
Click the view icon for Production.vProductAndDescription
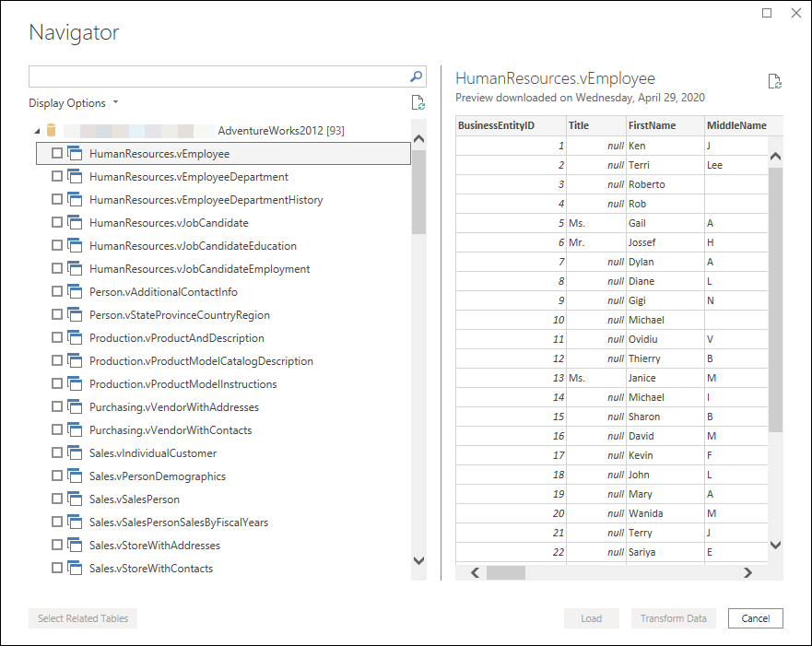(76, 337)
